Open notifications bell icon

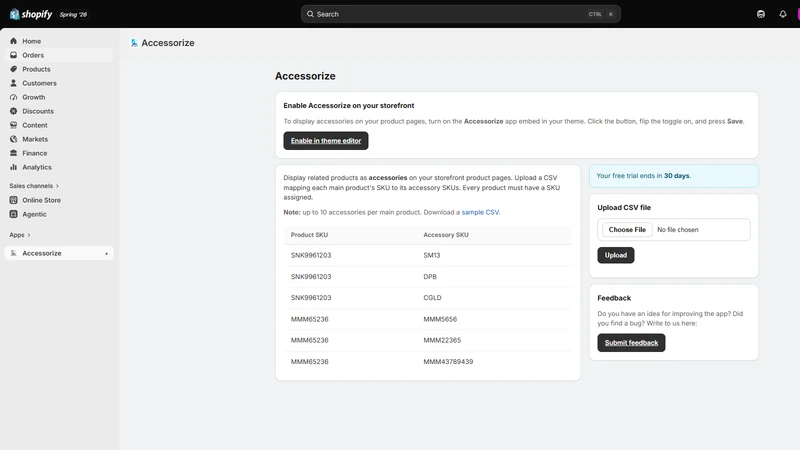pyautogui.click(x=783, y=14)
